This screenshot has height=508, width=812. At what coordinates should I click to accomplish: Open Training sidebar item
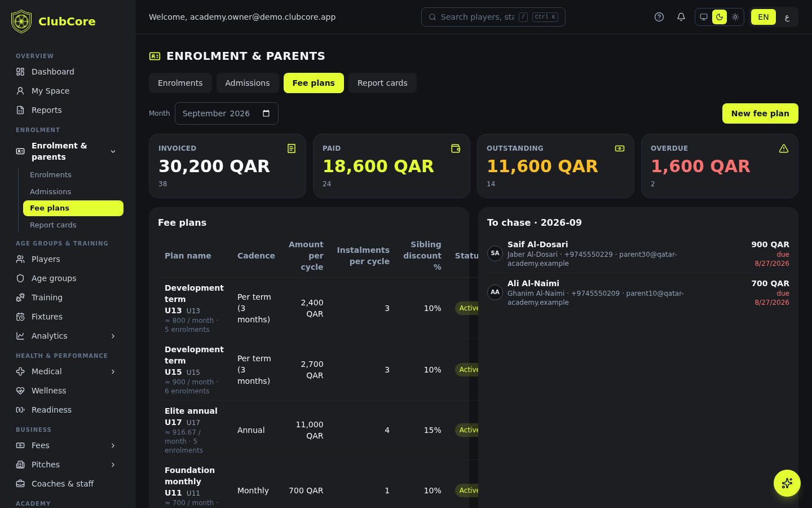click(68, 297)
